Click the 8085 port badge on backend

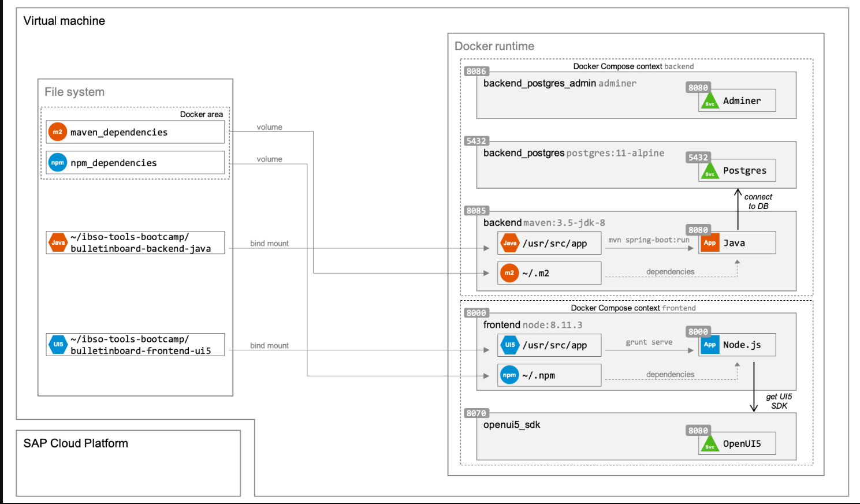click(x=476, y=211)
